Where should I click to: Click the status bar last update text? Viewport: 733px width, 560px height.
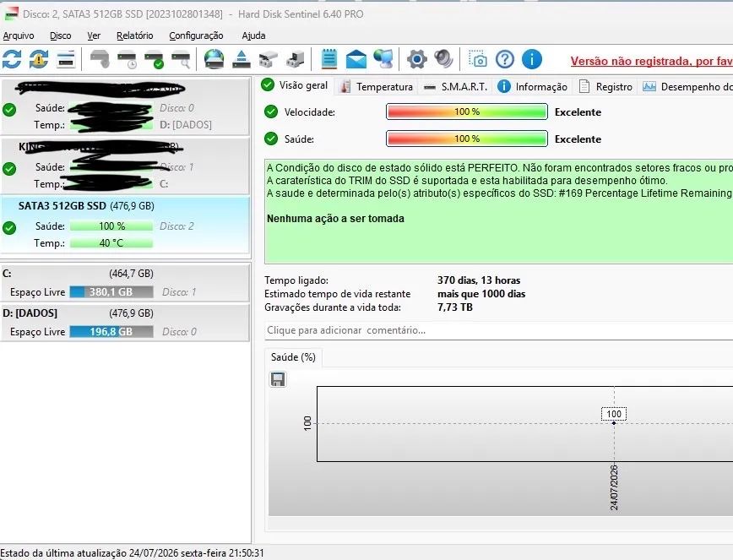coord(133,553)
